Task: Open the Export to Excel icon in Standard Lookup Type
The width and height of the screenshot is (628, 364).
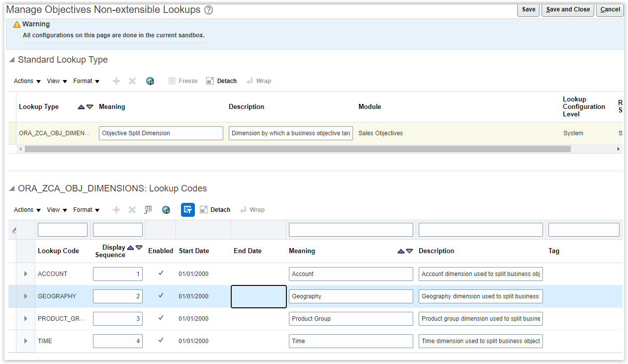Action: [x=150, y=81]
